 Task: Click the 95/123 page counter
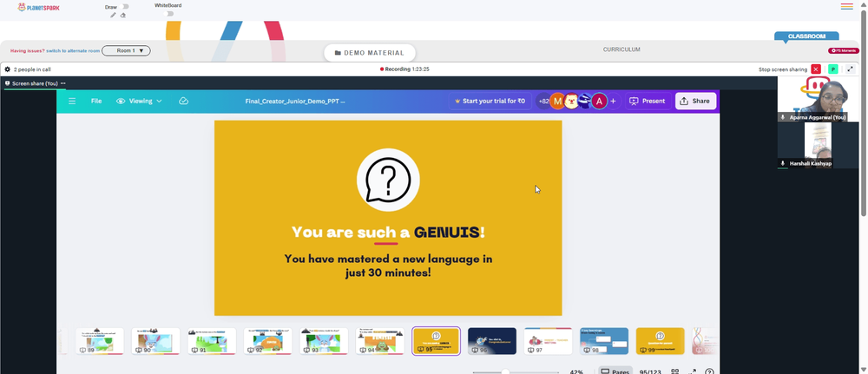(650, 372)
